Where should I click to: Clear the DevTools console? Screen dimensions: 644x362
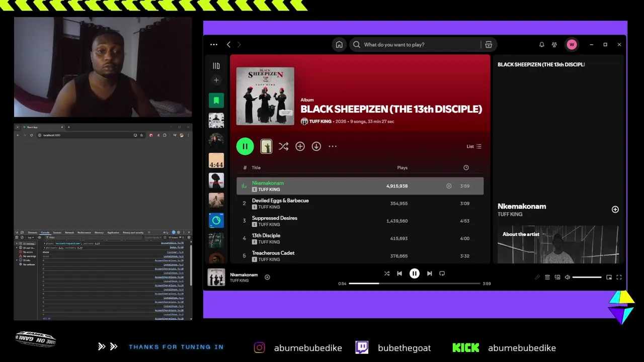22,237
